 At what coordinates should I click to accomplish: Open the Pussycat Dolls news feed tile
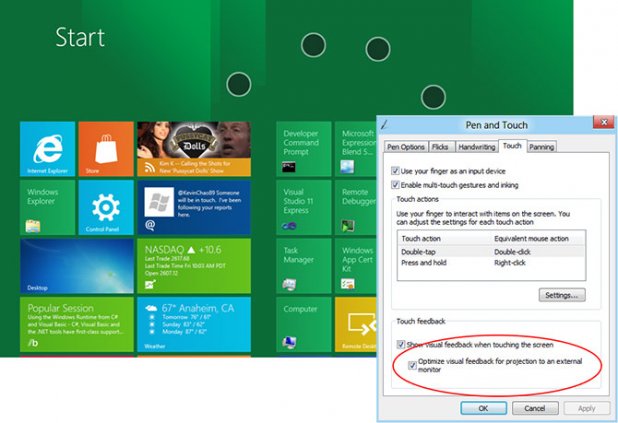194,149
